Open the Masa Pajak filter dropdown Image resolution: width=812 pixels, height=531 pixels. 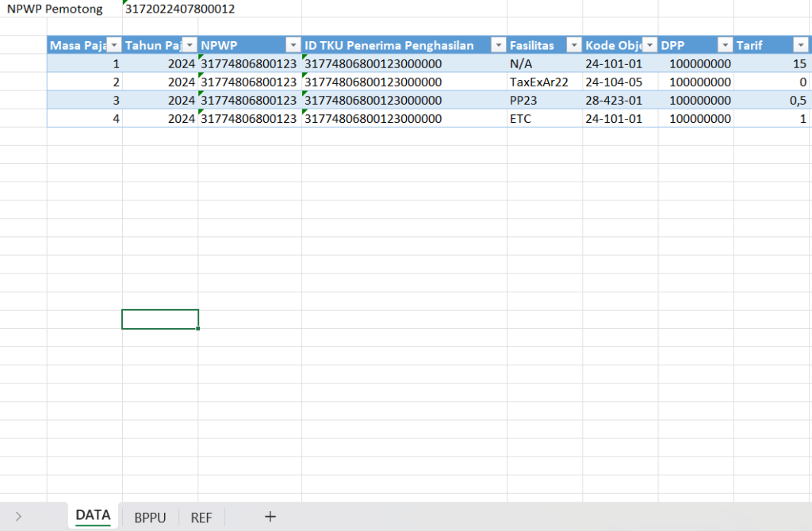(113, 45)
